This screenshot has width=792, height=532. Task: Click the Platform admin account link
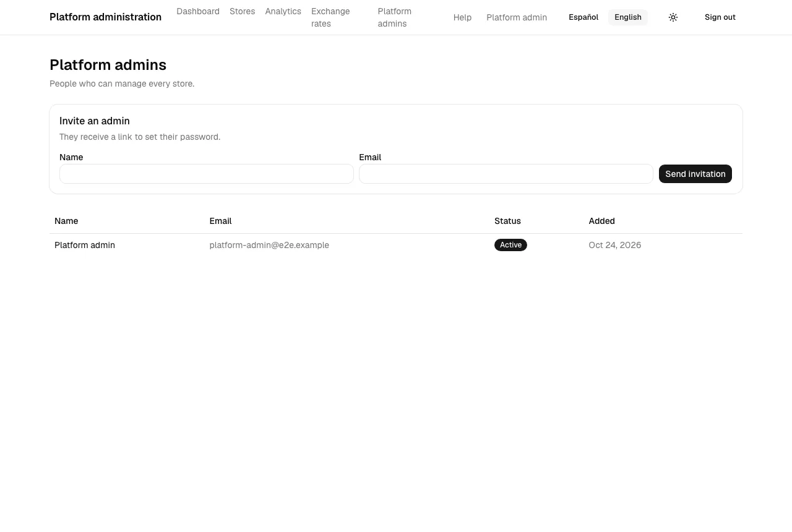click(x=517, y=17)
